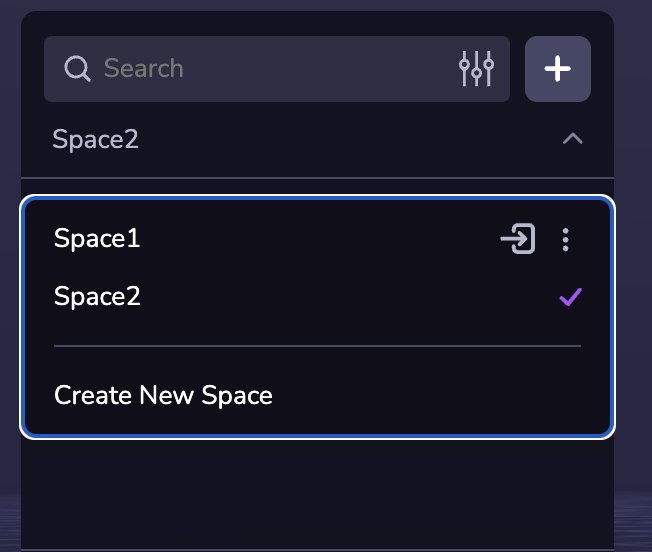Open the filter sliders icon in search bar

(x=476, y=69)
